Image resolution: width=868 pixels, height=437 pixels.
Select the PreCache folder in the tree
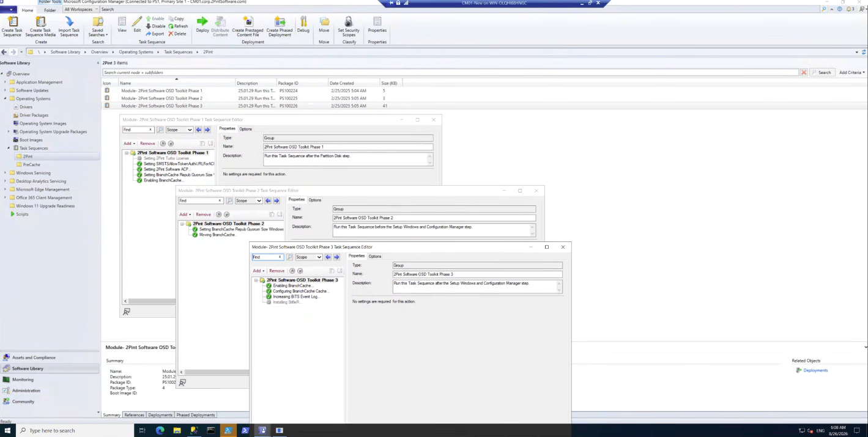click(x=31, y=164)
